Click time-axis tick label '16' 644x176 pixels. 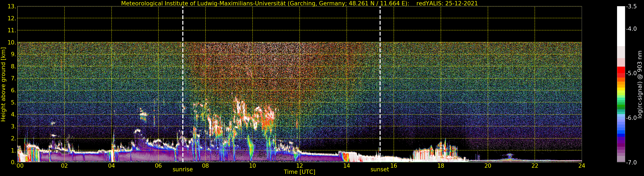tap(394, 166)
